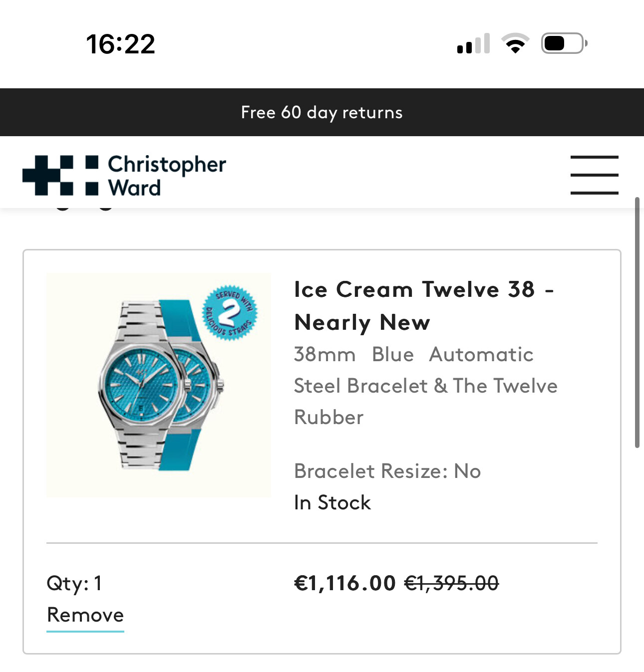Tap the 2 delicious straps badge

tap(230, 313)
